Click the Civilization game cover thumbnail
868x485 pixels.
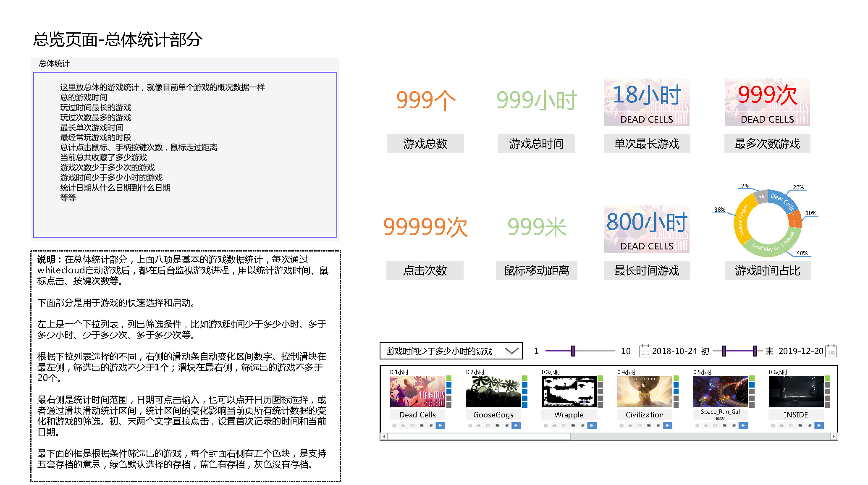(644, 391)
